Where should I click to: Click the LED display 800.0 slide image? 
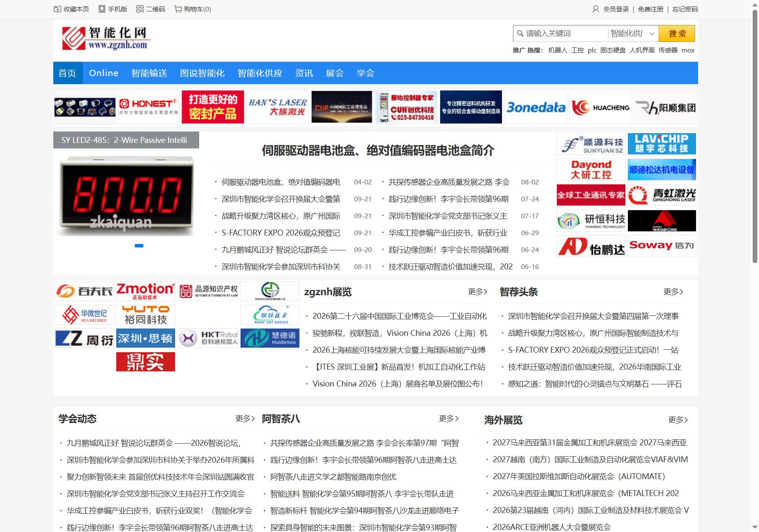click(x=126, y=195)
